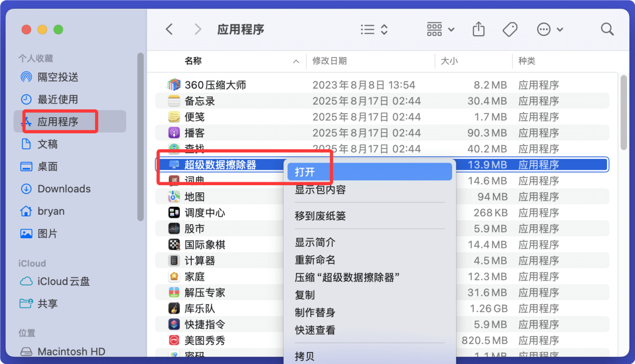The height and width of the screenshot is (364, 635).
Task: Select the 计算器 app icon
Action: pyautogui.click(x=174, y=260)
